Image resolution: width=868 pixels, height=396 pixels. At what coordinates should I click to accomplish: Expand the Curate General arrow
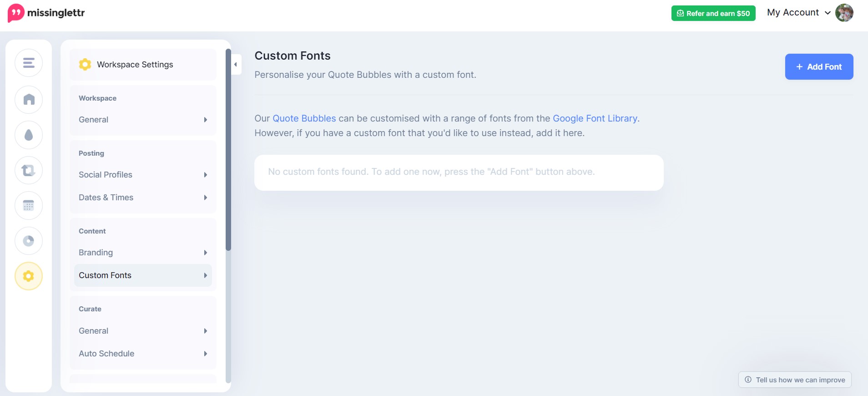coord(206,331)
